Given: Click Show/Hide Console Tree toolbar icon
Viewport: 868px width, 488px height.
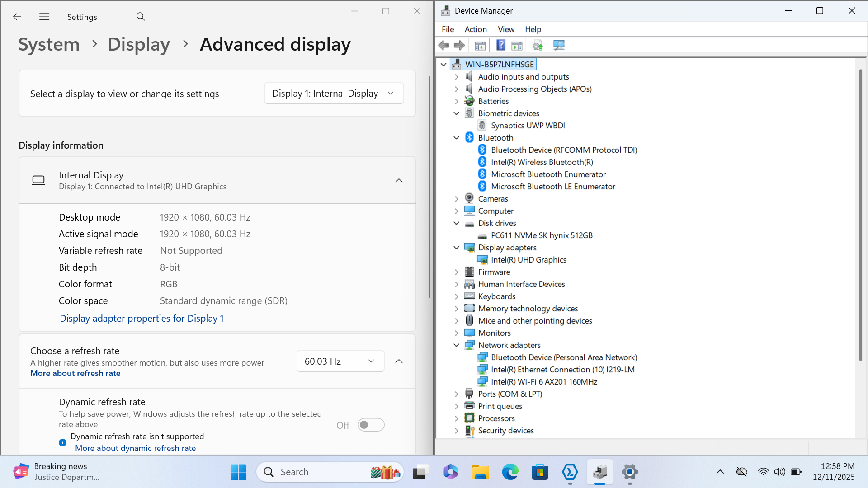Looking at the screenshot, I should (480, 45).
